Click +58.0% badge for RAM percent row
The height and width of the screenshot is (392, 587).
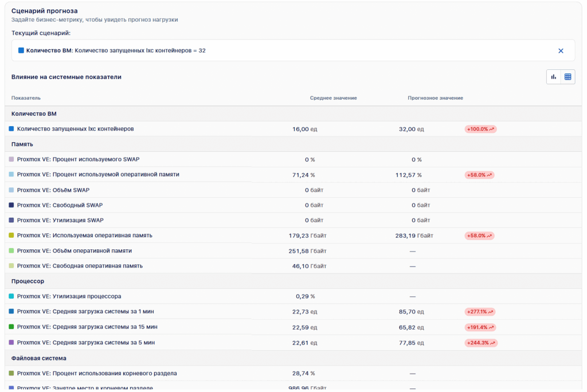pos(480,175)
